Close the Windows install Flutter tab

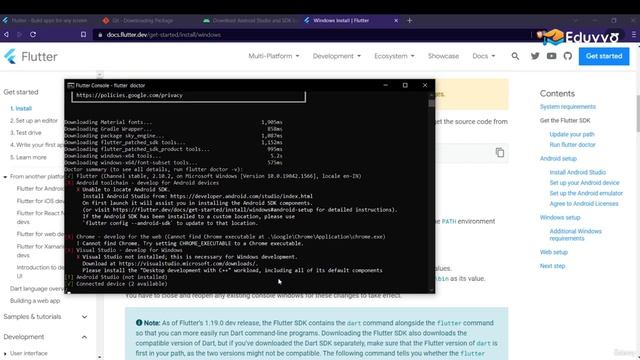pos(396,20)
